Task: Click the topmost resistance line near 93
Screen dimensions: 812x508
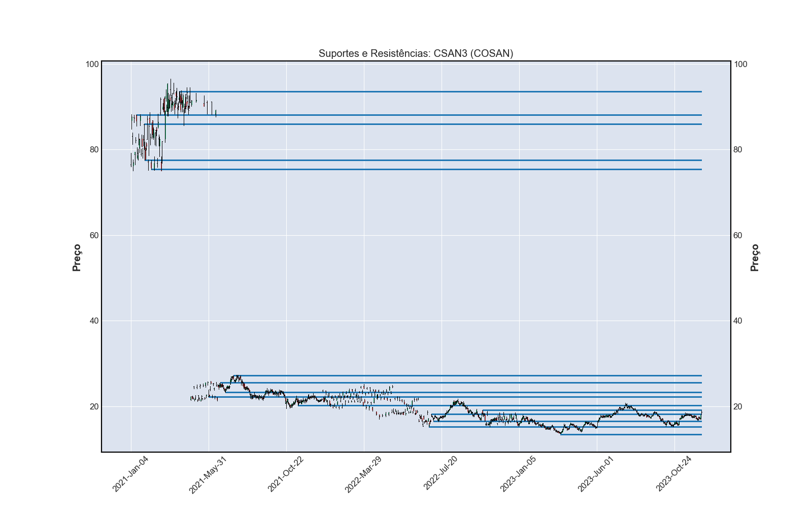Action: click(x=441, y=91)
